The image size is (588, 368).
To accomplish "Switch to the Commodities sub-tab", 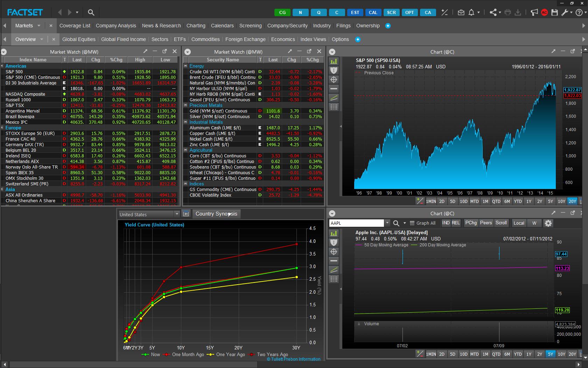I will [x=205, y=39].
